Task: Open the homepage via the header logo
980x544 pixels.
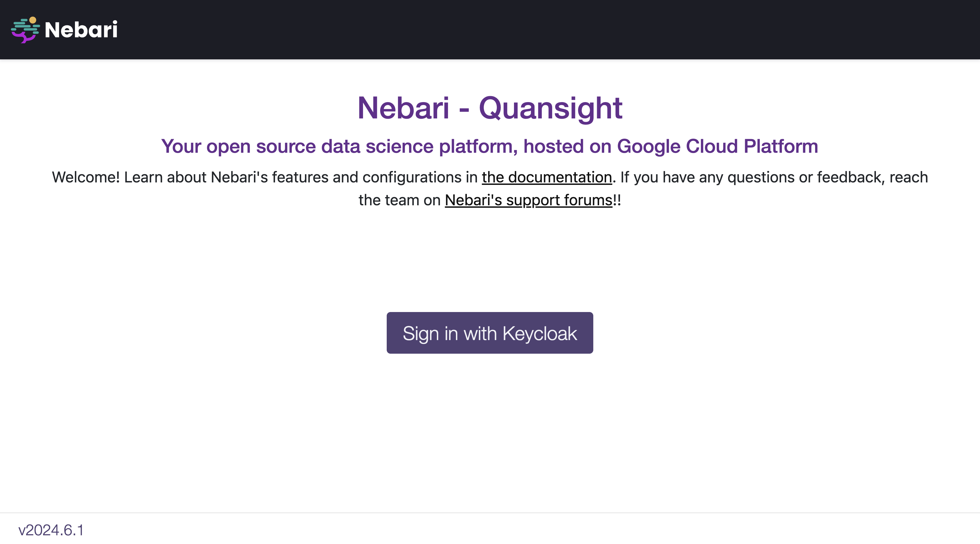Action: [x=65, y=30]
